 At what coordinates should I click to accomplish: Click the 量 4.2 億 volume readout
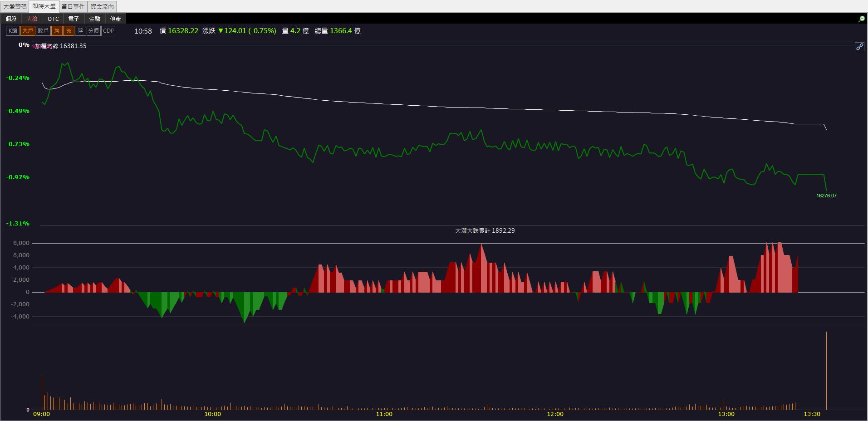(295, 31)
